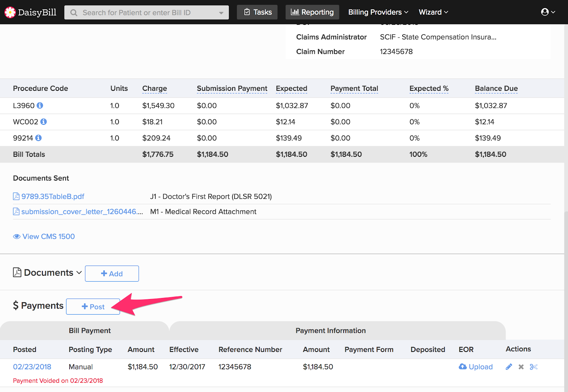Expand the Wizard dropdown menu
The image size is (568, 392).
pos(433,12)
